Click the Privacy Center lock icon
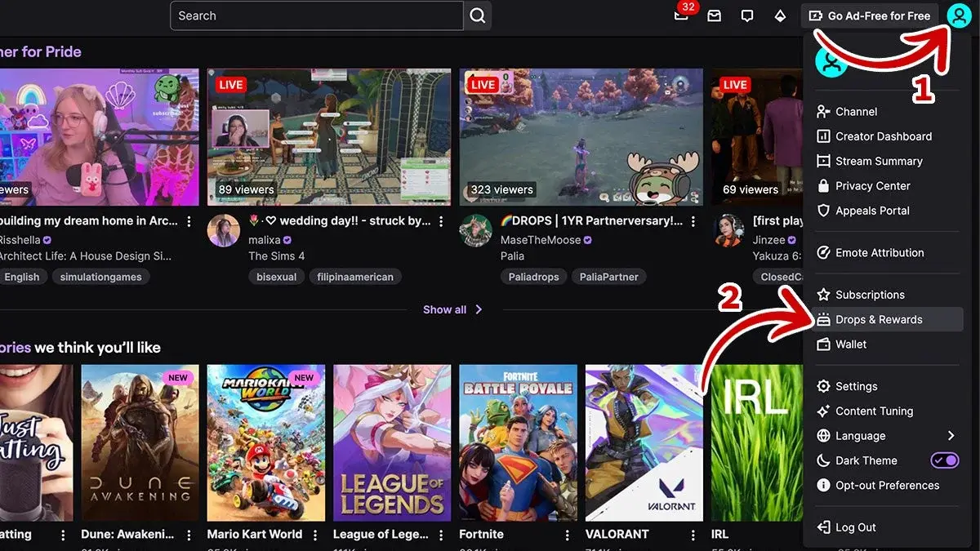Viewport: 980px width, 551px height. click(x=823, y=186)
